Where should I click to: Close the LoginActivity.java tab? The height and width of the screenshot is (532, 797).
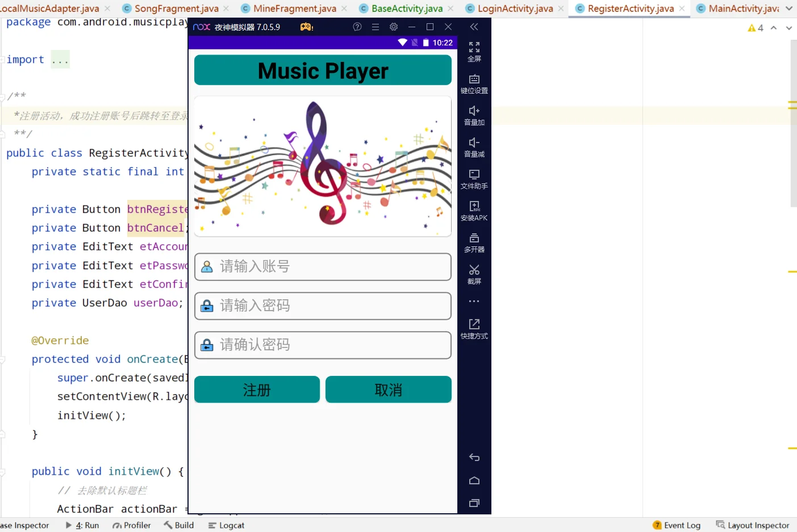pyautogui.click(x=561, y=9)
